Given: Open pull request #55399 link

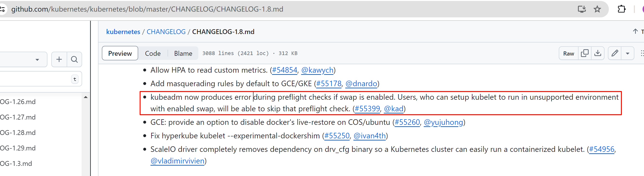Looking at the screenshot, I should coord(367,109).
